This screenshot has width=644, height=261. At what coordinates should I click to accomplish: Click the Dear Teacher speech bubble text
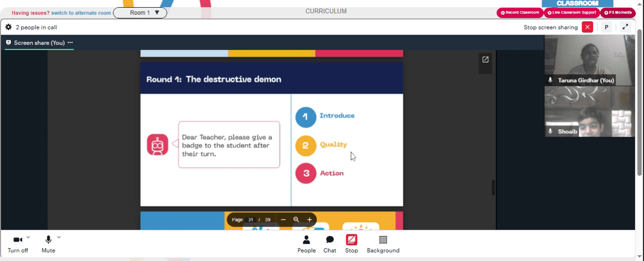[x=227, y=145]
